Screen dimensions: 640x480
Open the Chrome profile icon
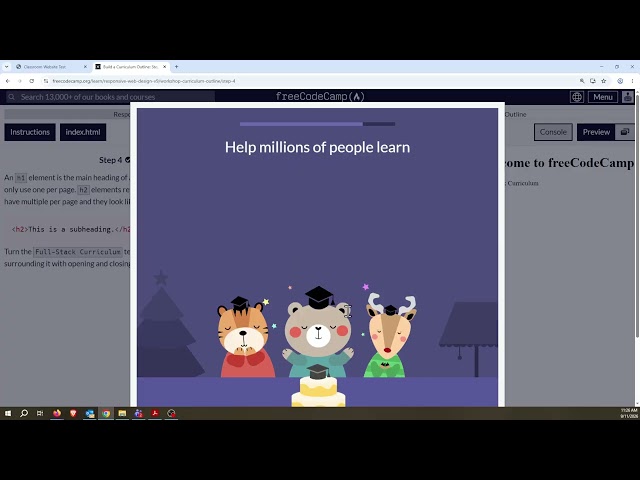620,81
